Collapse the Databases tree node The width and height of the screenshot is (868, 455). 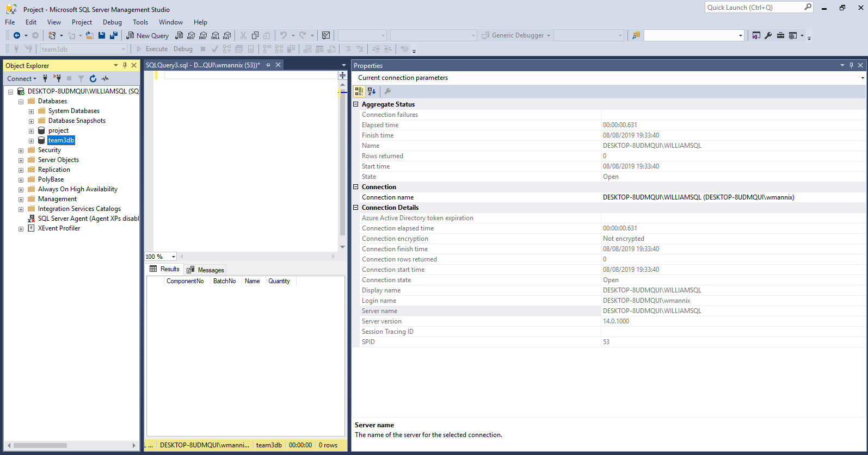(x=21, y=102)
